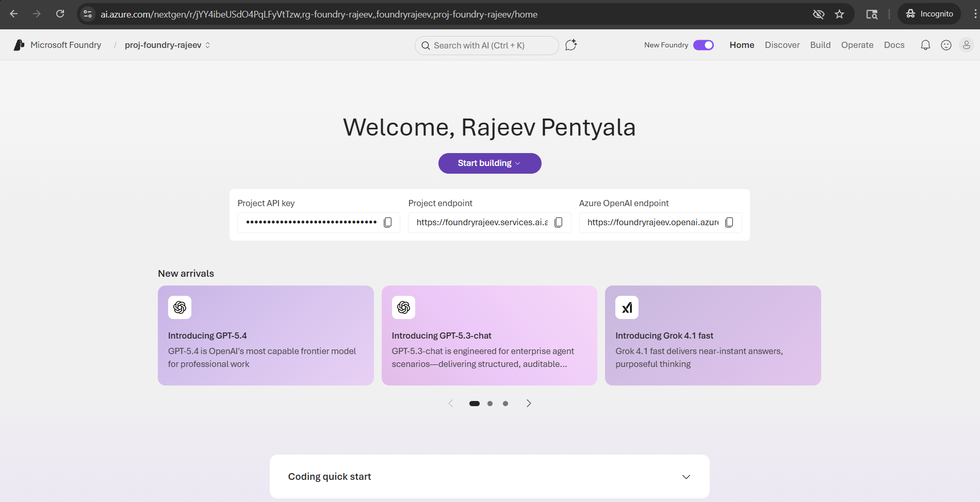Switch to the Build tab
This screenshot has height=502, width=980.
point(820,45)
